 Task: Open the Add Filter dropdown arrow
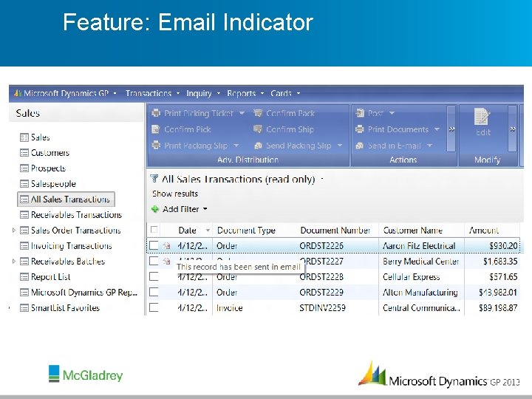[x=205, y=209]
